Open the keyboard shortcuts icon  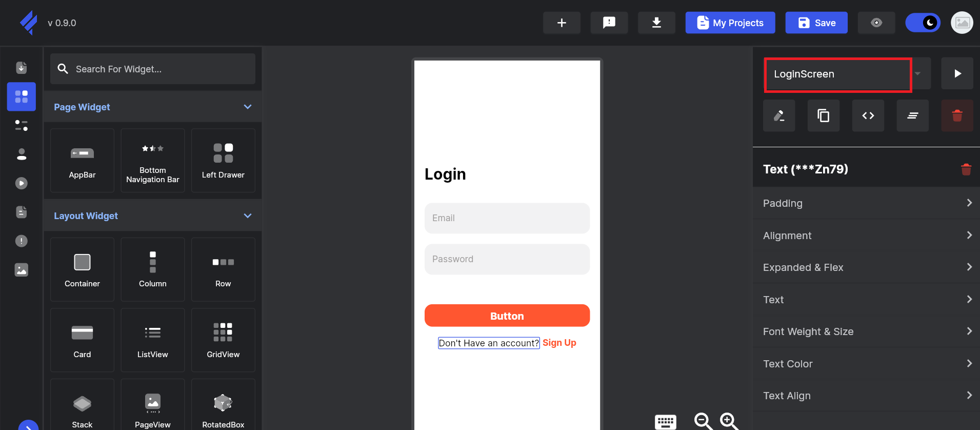pos(665,422)
